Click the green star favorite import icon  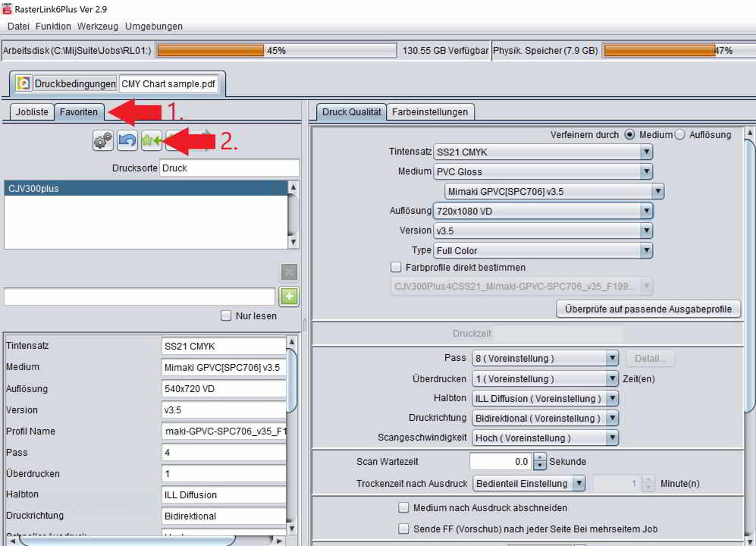pyautogui.click(x=151, y=140)
